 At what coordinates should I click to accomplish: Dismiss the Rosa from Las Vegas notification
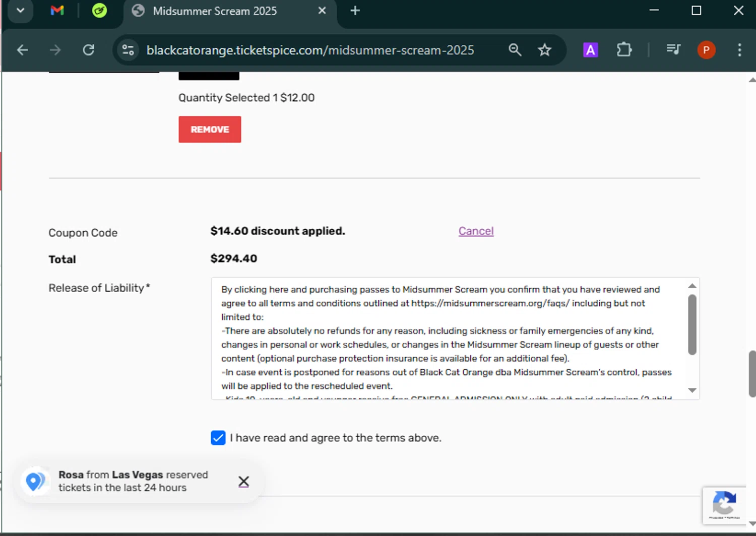coord(243,482)
